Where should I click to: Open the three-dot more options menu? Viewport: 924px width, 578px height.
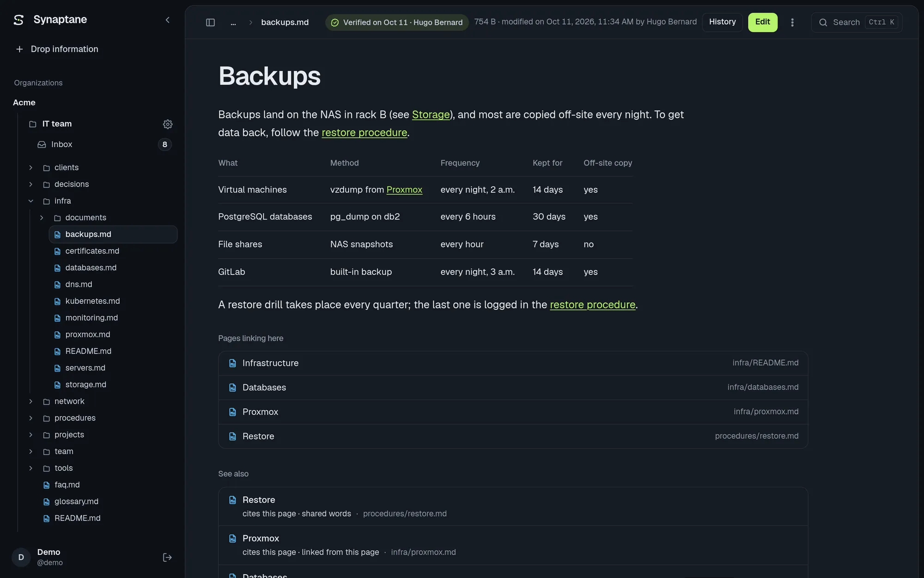click(792, 22)
